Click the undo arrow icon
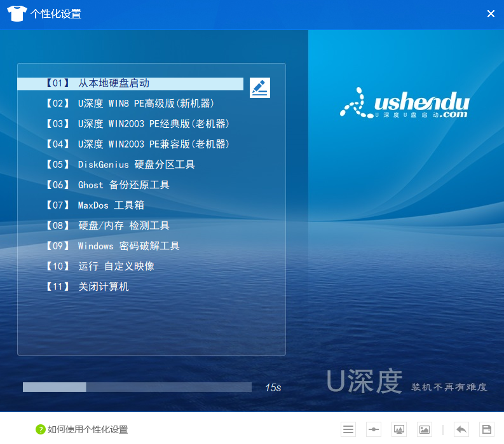The image size is (504, 444). pos(461,429)
